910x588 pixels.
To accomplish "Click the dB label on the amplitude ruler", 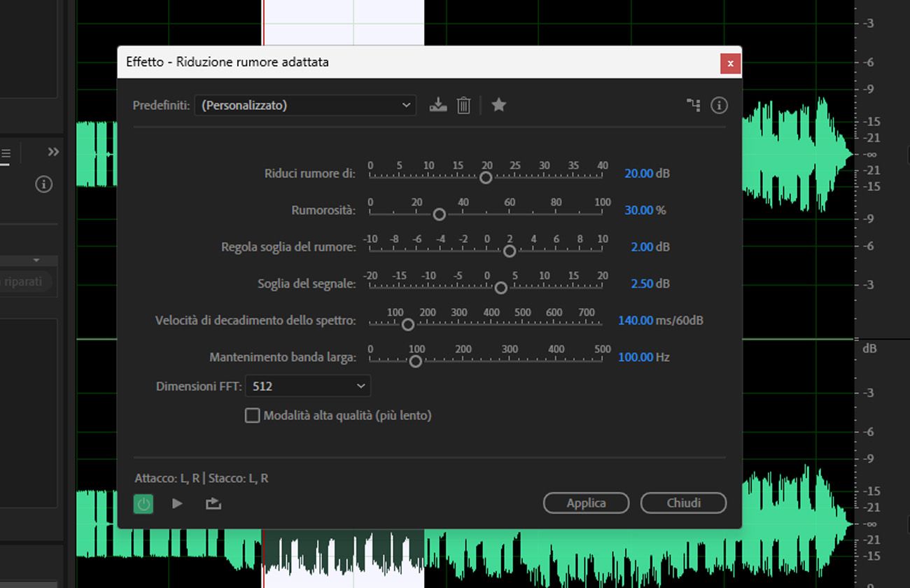I will pyautogui.click(x=869, y=348).
